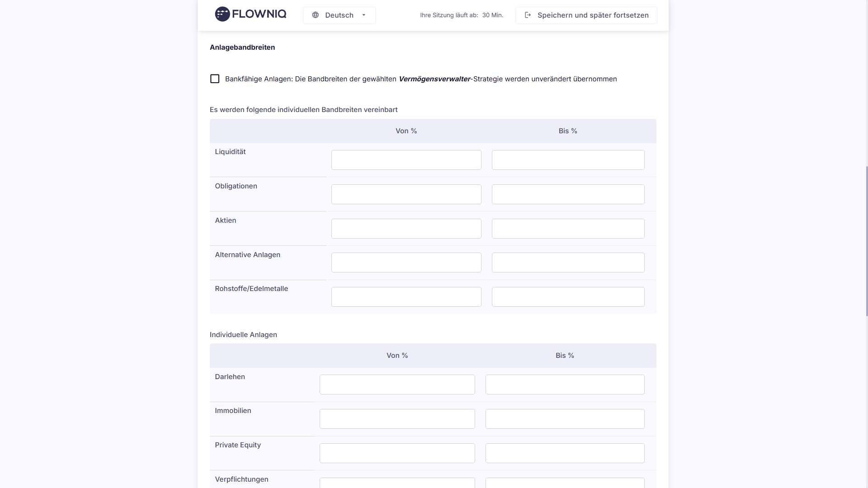Select the Aktien Bis % field

click(x=568, y=229)
